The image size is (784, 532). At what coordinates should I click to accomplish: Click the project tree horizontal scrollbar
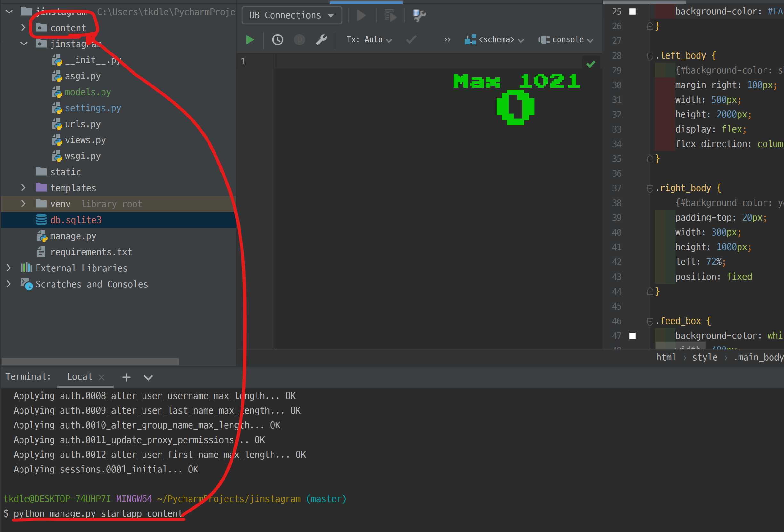tap(90, 361)
